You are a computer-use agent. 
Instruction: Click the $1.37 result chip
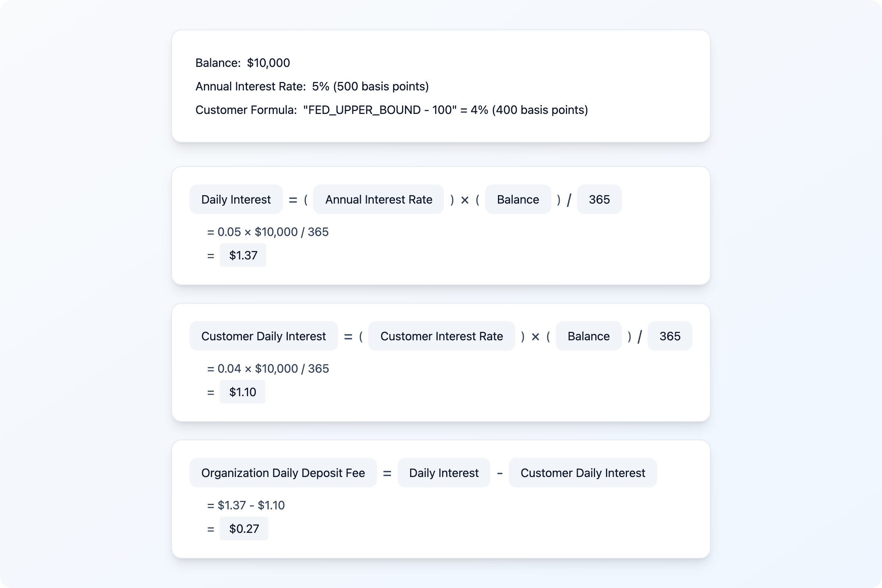click(x=243, y=255)
